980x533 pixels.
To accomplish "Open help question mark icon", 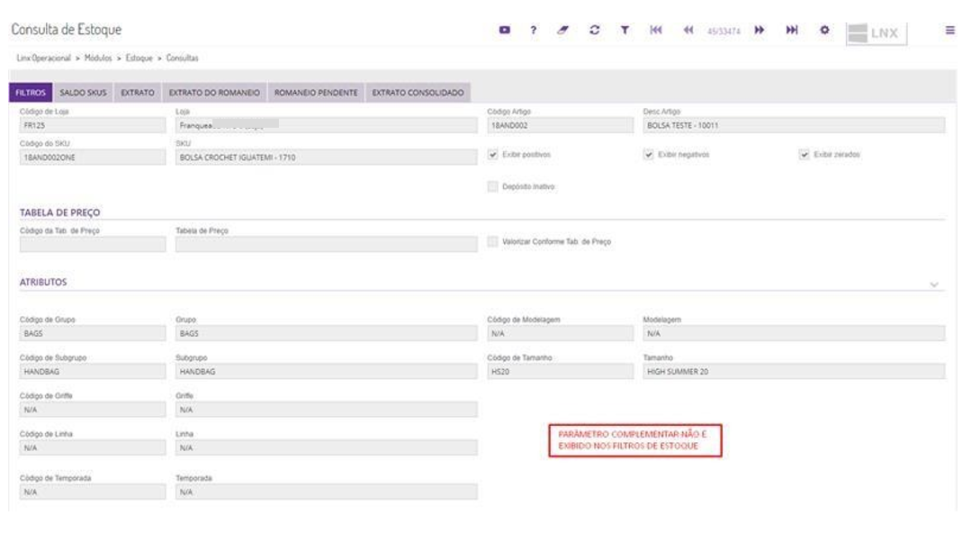I will coord(533,30).
